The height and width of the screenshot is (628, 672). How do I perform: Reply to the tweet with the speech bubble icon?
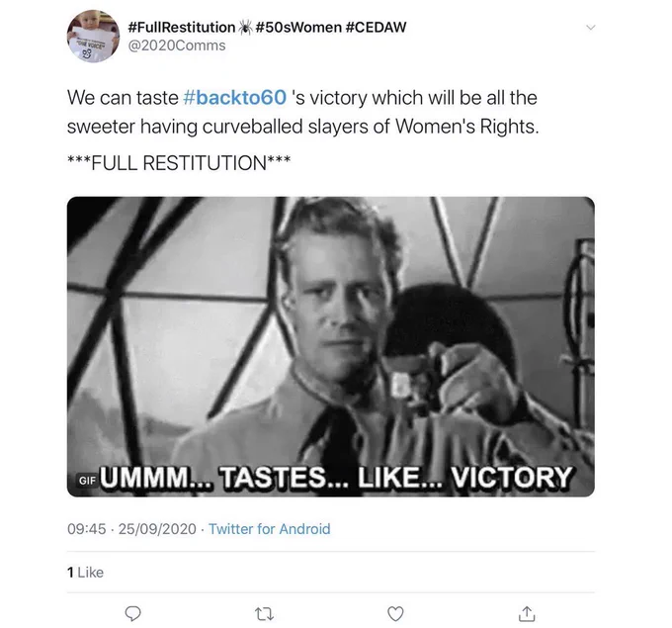[x=132, y=614]
